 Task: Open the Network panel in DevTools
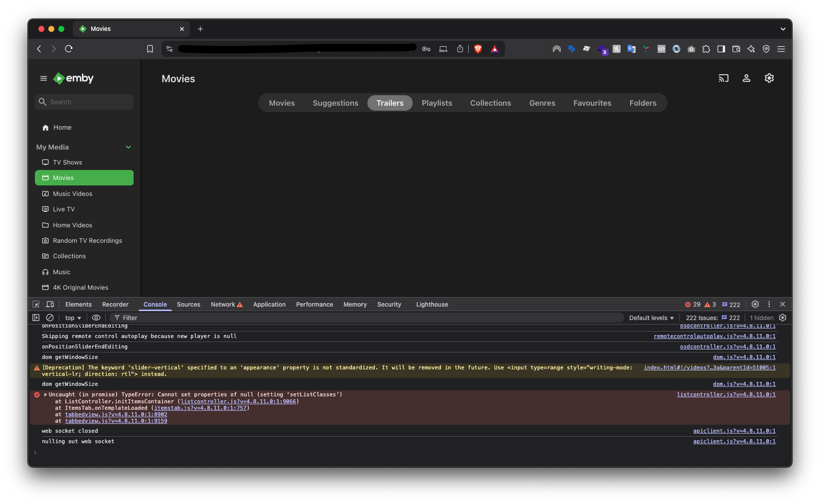click(223, 304)
